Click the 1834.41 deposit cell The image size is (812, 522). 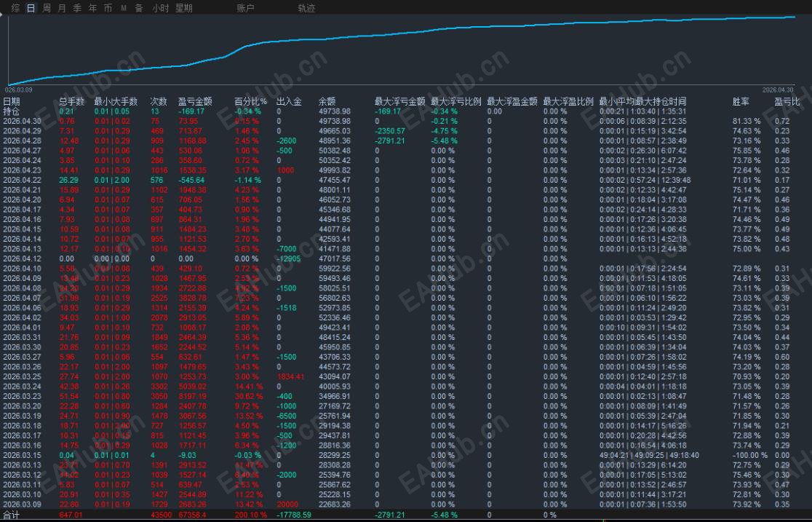point(290,377)
